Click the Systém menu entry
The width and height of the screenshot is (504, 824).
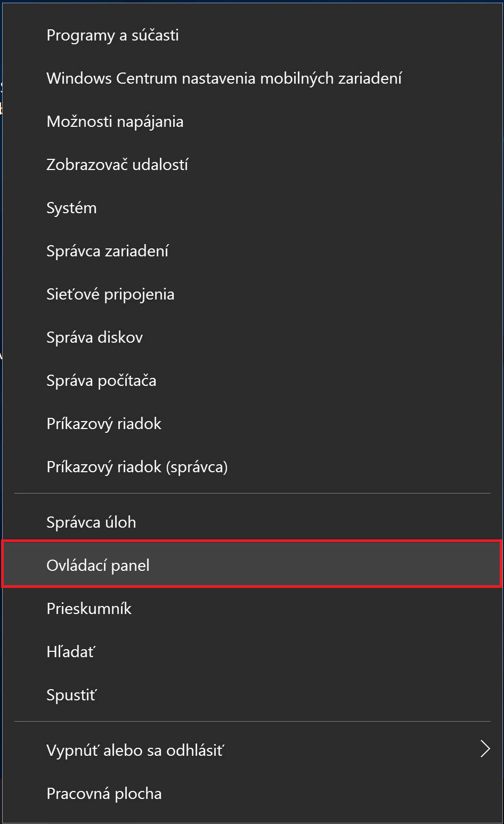252,208
